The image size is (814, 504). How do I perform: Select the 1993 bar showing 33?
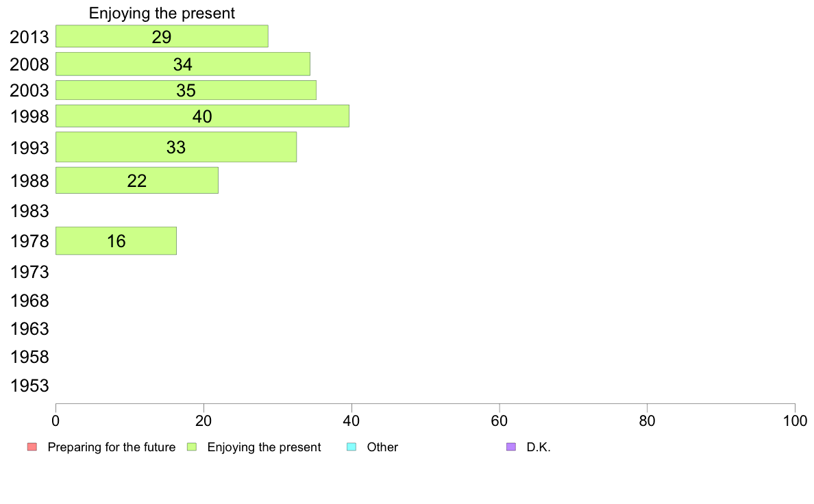point(176,147)
